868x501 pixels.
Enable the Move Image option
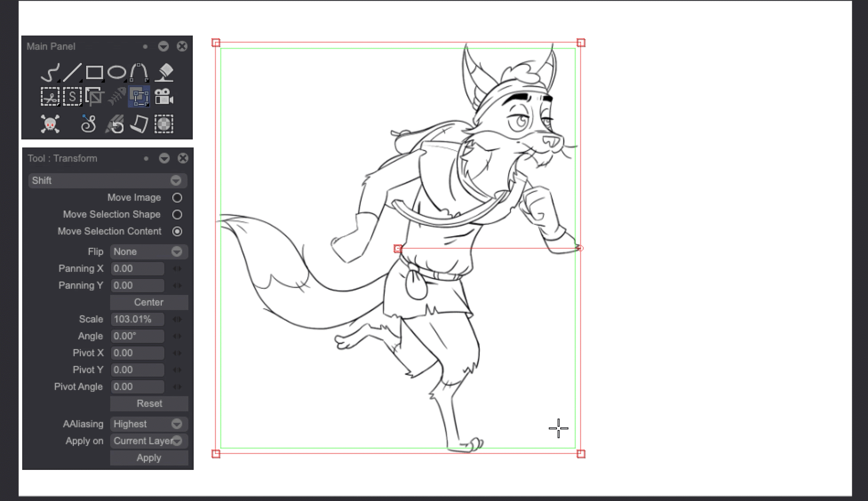point(177,198)
